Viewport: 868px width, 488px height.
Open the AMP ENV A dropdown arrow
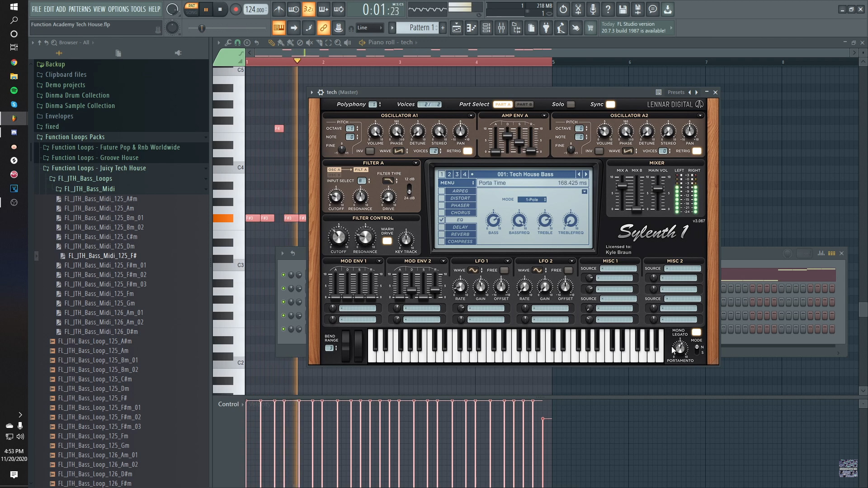[544, 116]
